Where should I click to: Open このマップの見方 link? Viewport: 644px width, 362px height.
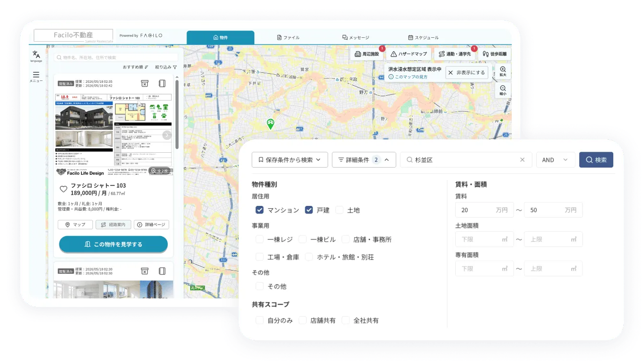(408, 77)
